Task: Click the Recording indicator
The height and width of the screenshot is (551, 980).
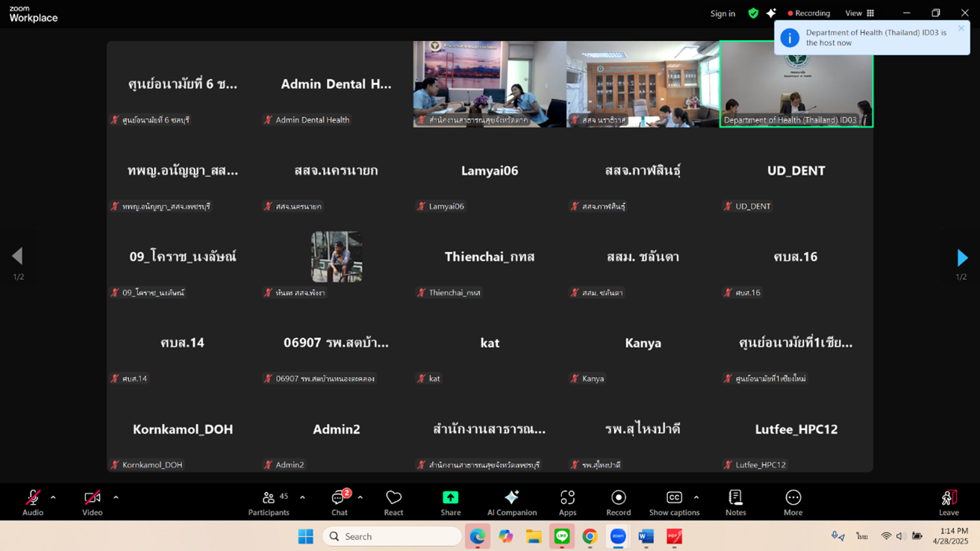Action: pyautogui.click(x=809, y=13)
